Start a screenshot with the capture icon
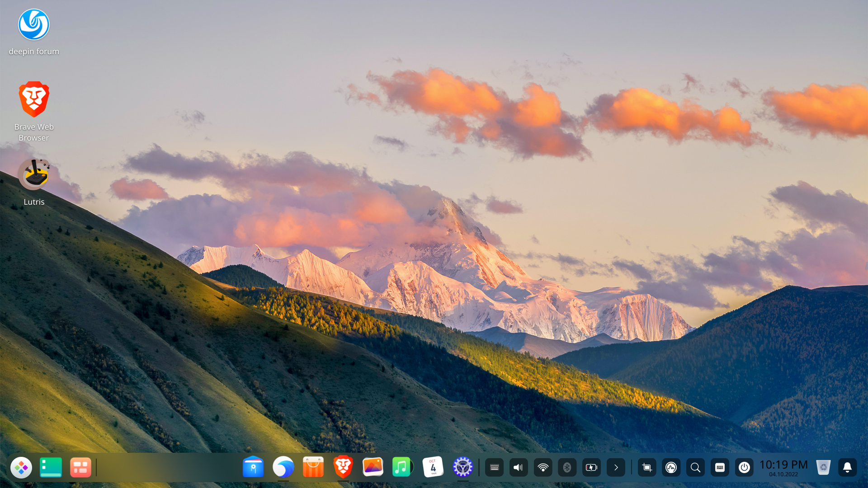 (647, 468)
